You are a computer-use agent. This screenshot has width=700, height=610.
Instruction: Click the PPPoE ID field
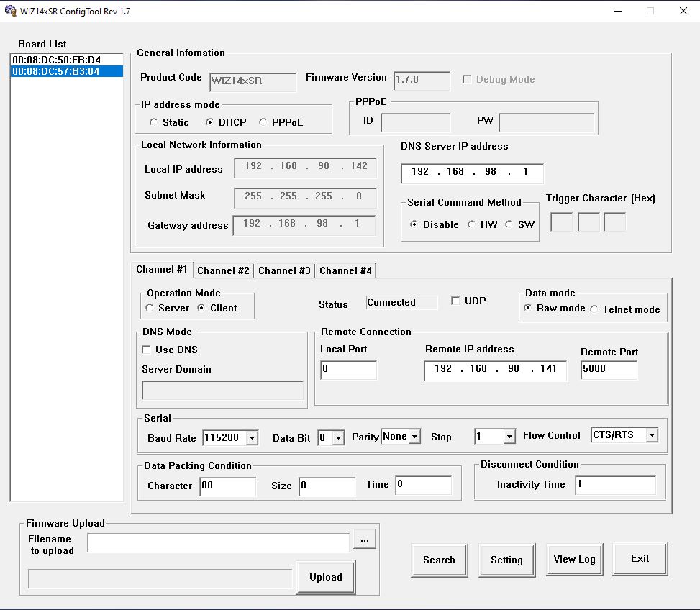(415, 122)
